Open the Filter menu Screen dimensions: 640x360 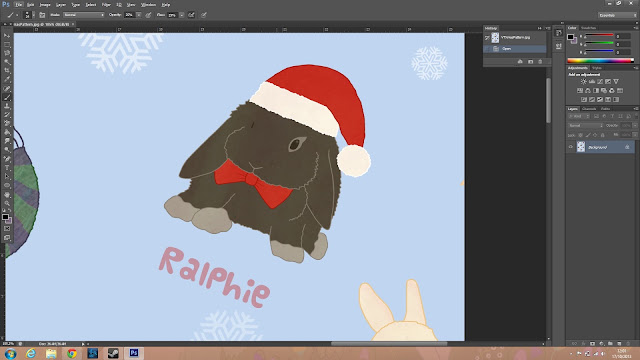pos(106,4)
